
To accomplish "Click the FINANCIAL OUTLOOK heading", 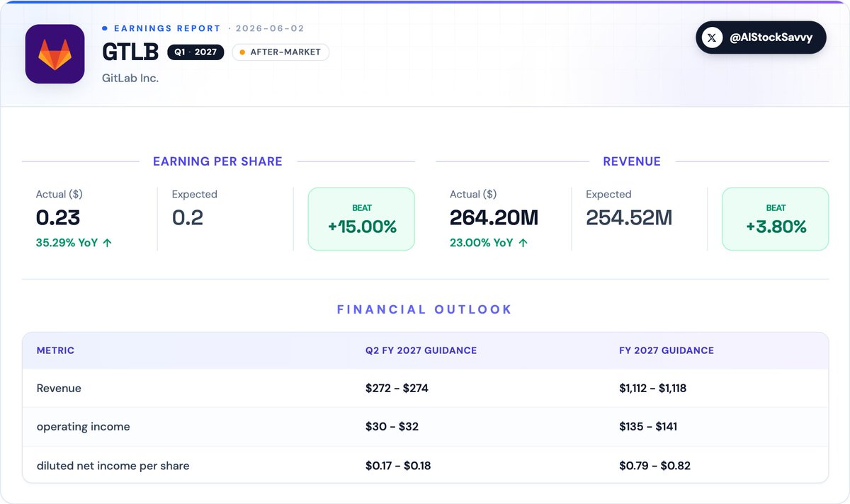I will point(425,309).
